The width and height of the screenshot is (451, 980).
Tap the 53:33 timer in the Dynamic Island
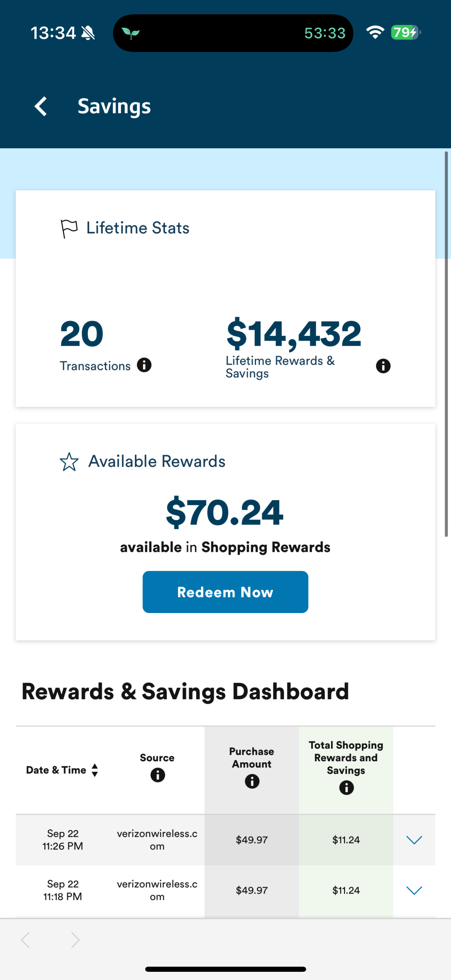click(x=325, y=33)
